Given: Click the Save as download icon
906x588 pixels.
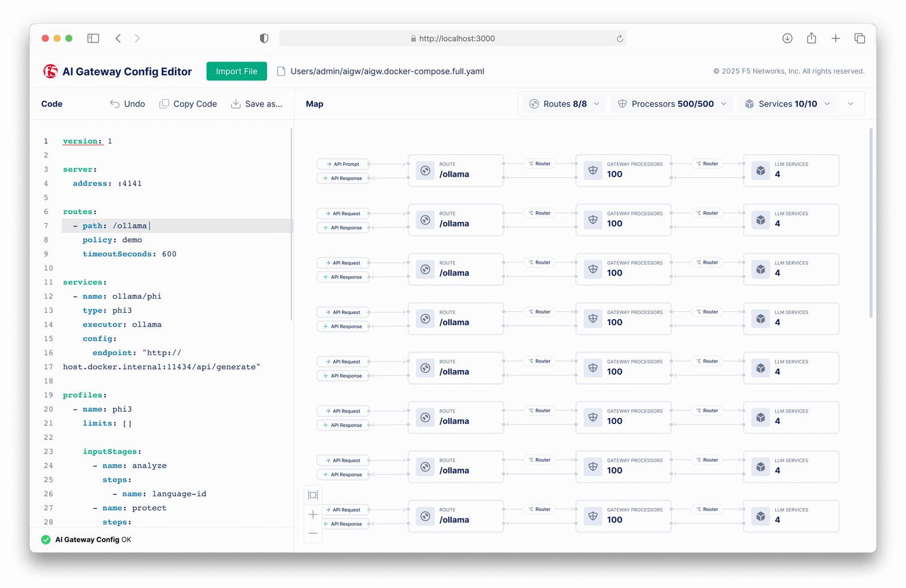Looking at the screenshot, I should pos(236,104).
